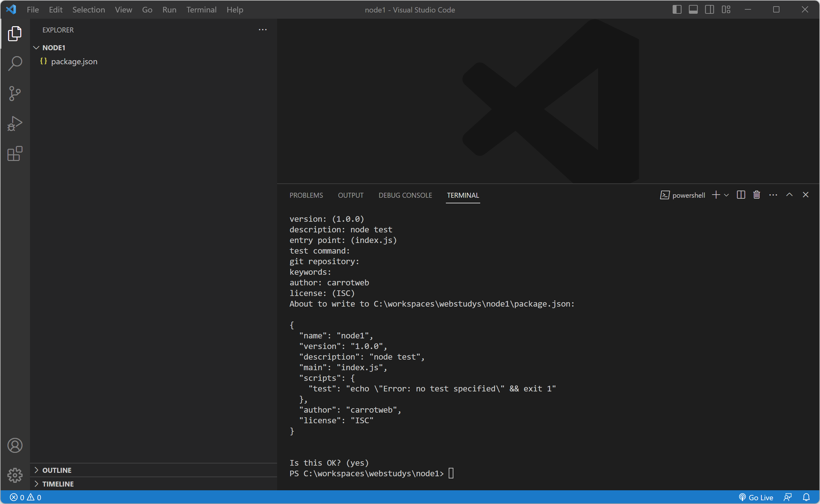Open the Terminal menu
820x504 pixels.
coord(201,10)
